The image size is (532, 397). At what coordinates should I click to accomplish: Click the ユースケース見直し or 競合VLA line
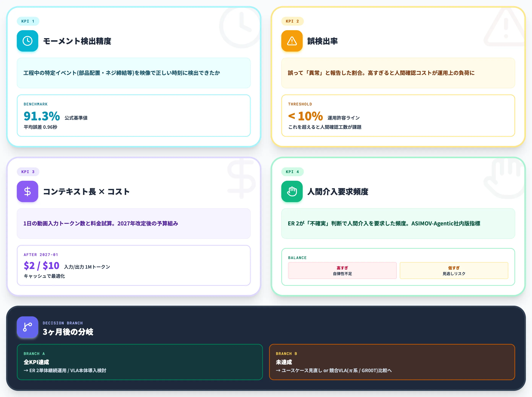tap(334, 371)
